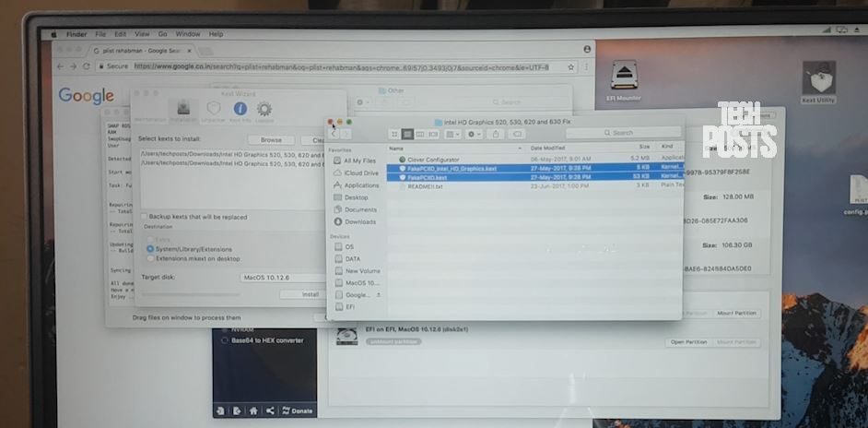Select System/Library/Extensions destination radio

pos(150,249)
